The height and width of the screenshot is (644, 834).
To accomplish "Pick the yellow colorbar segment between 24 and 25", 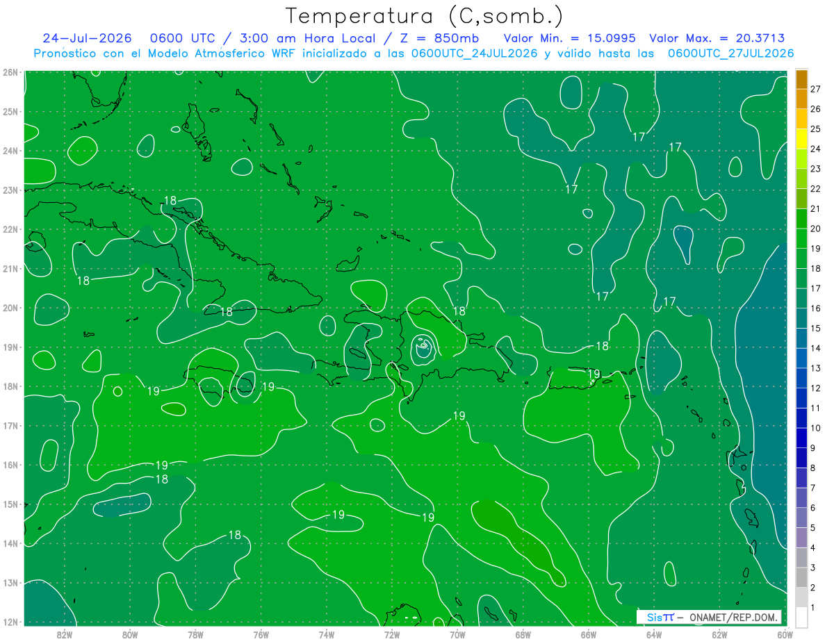I will pyautogui.click(x=801, y=139).
